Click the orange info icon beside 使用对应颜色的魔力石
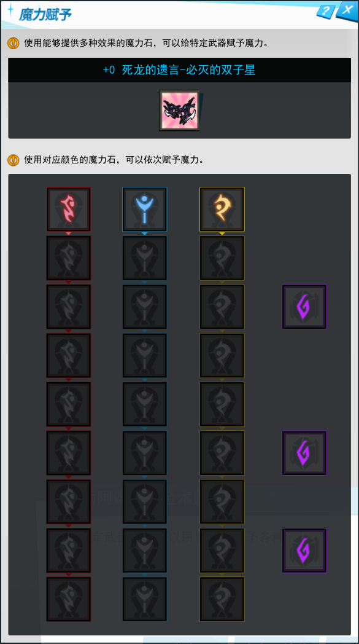359x644 pixels. coord(14,160)
